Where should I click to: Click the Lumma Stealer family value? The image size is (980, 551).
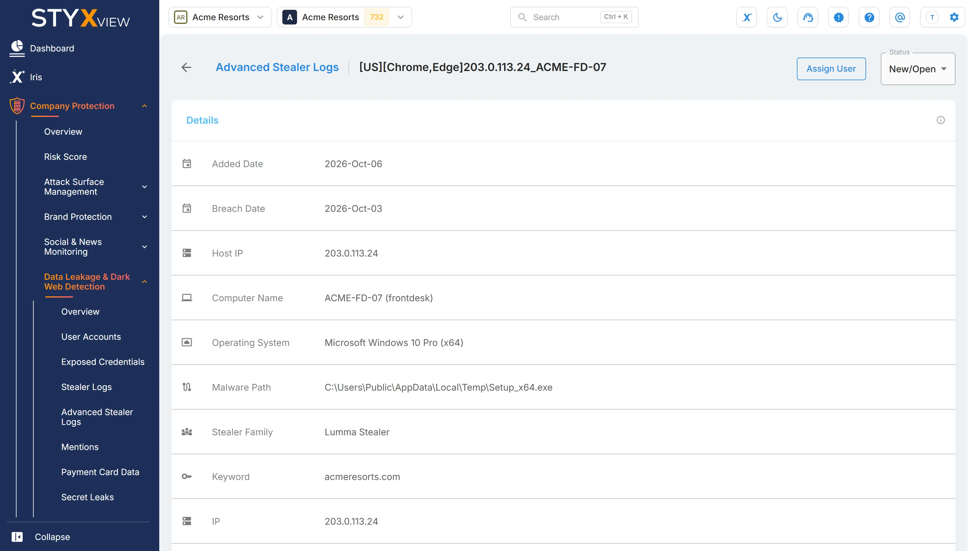click(357, 432)
